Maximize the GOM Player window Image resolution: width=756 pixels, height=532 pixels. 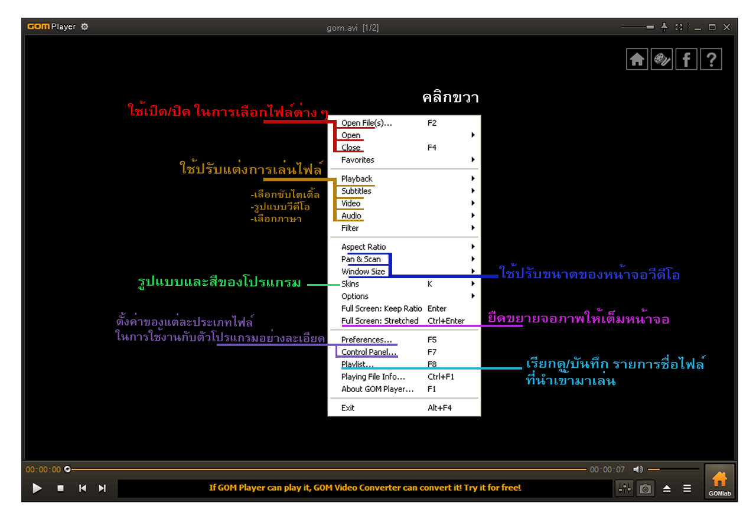712,27
